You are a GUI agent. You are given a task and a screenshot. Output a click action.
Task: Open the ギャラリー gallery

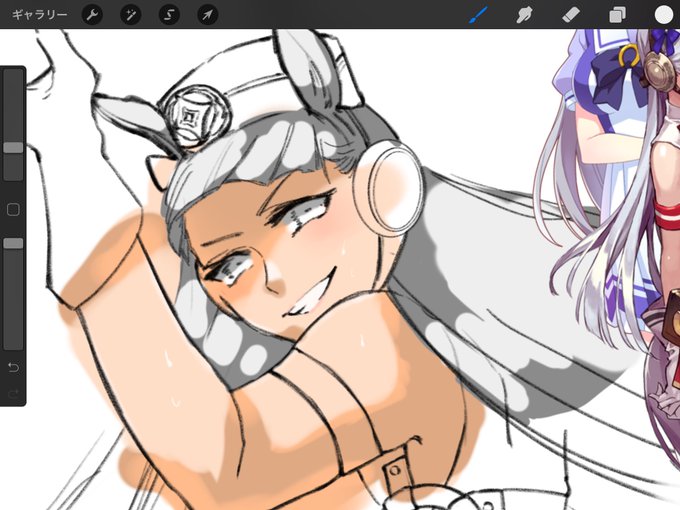(x=39, y=15)
